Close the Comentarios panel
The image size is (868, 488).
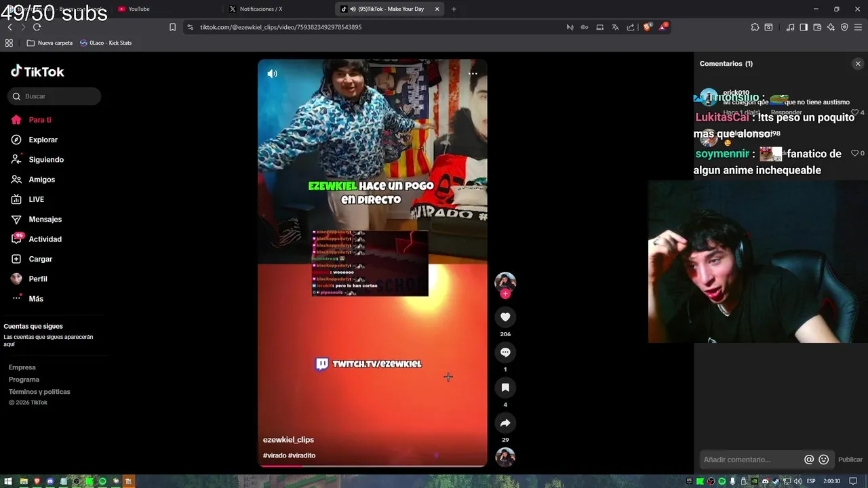858,64
